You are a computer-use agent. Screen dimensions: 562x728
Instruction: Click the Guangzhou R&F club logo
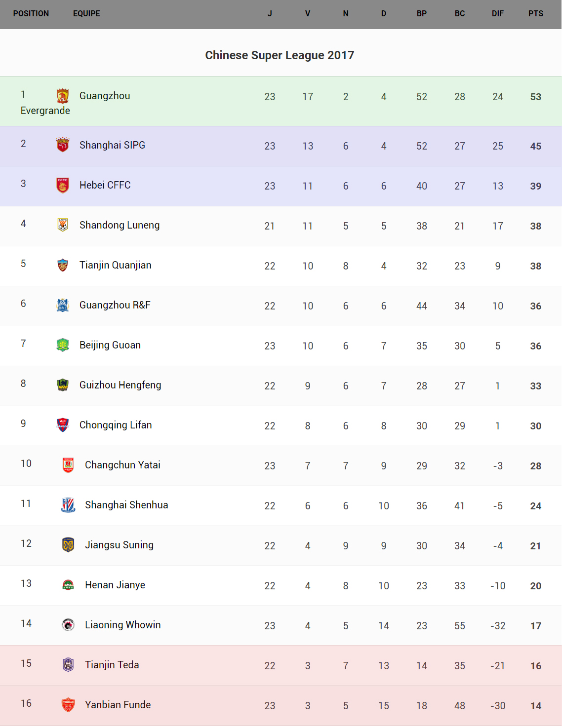pyautogui.click(x=63, y=305)
